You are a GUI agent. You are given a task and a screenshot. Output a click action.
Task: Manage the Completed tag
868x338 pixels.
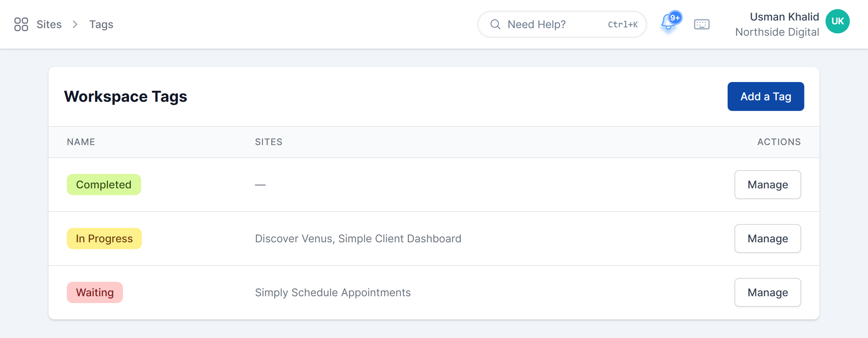tap(767, 185)
